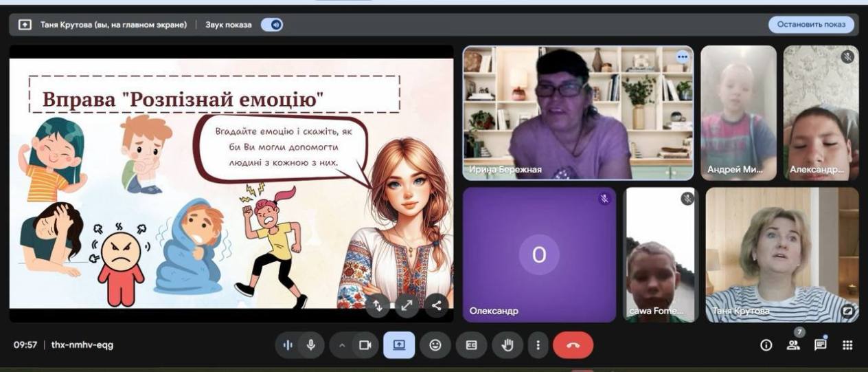Screen dimensions: 868x372
Task: Click Остановить показ to stop presenting
Action: pos(811,25)
